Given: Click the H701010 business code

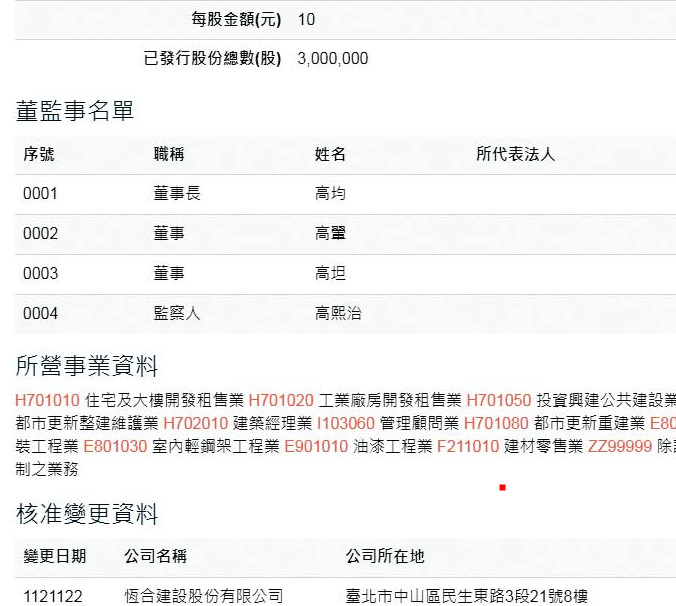Looking at the screenshot, I should tap(47, 400).
